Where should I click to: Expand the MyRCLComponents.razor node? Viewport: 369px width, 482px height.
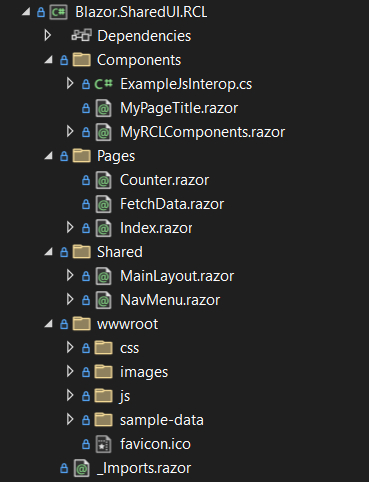(70, 132)
